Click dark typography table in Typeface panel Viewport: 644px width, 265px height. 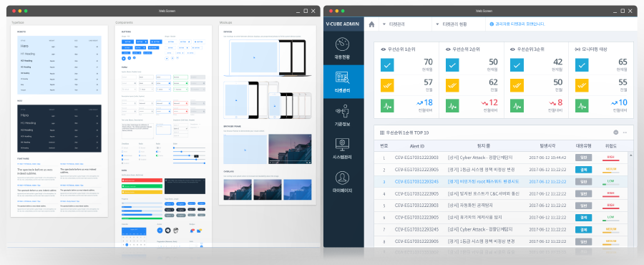tap(59, 128)
